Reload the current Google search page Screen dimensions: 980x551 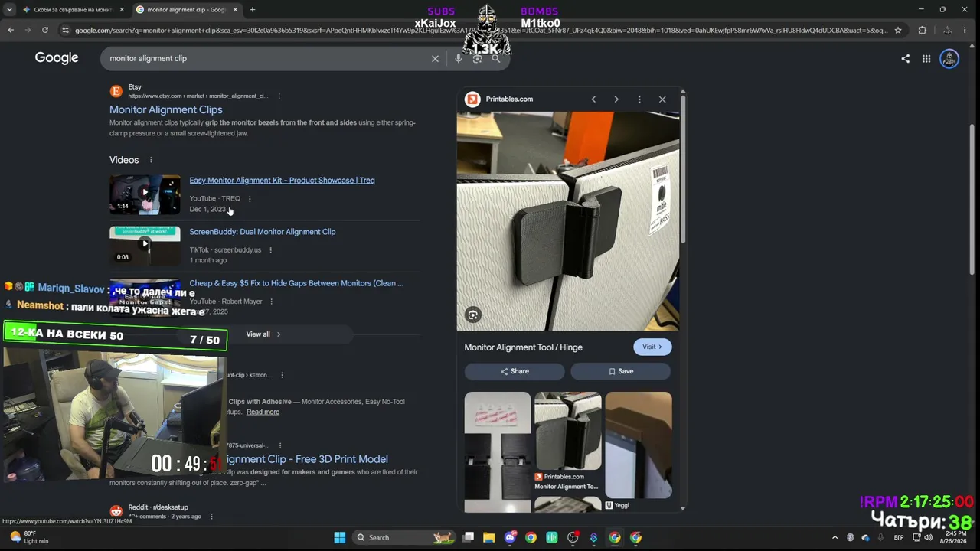pos(45,30)
